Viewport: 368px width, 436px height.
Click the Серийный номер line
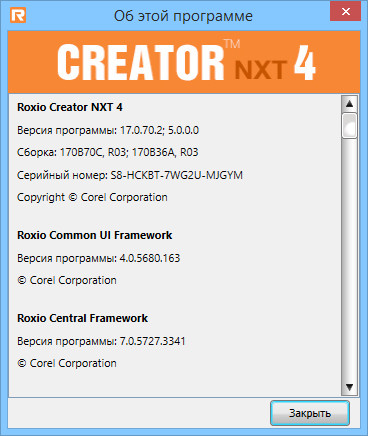tap(130, 175)
